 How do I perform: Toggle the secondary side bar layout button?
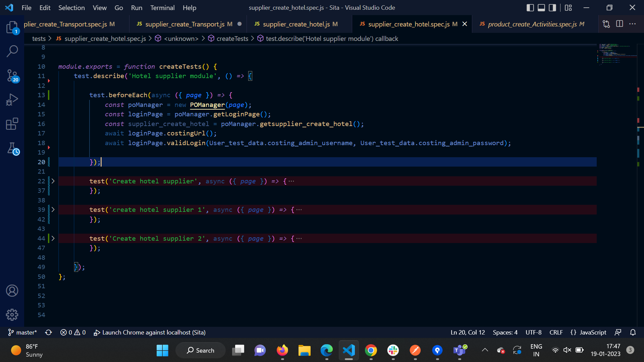click(552, 8)
